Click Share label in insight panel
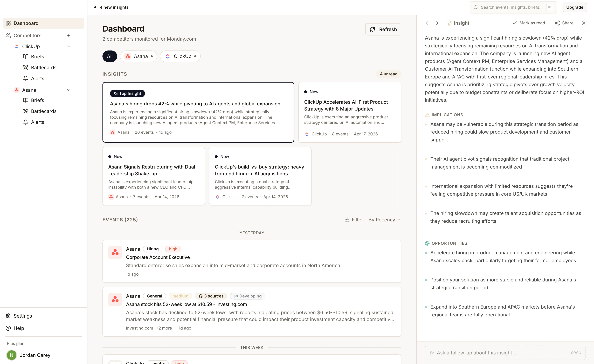Viewport: 594px width, 364px height. 568,23
